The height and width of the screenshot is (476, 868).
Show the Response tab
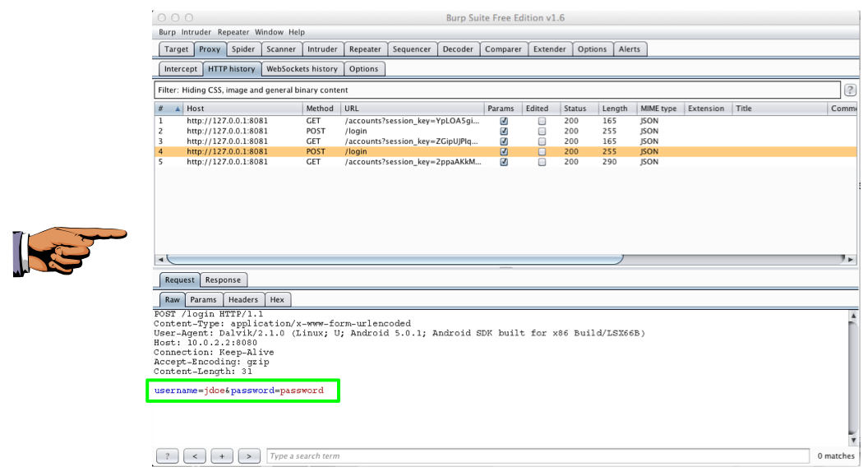pyautogui.click(x=223, y=280)
